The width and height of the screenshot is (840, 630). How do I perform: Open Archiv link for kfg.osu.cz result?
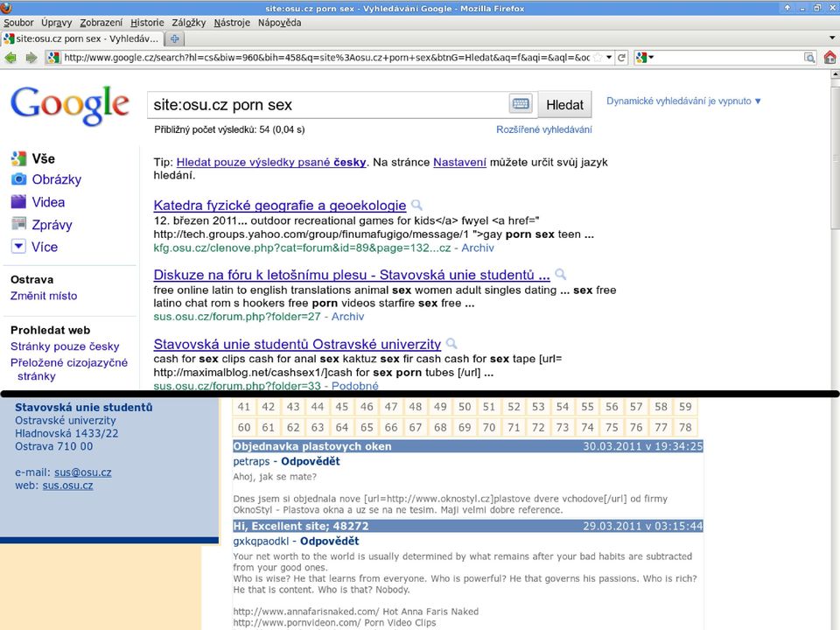pos(478,248)
